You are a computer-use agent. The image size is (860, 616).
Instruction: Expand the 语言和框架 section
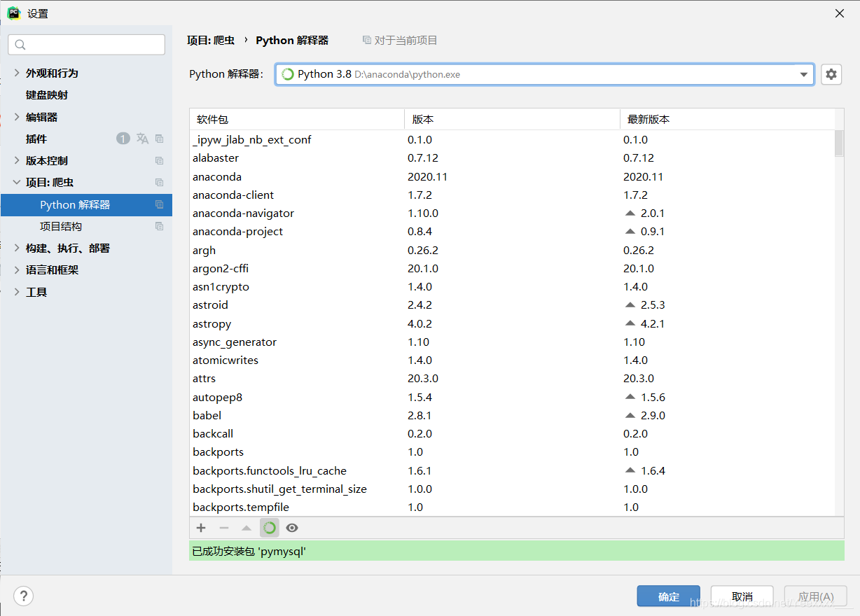tap(17, 269)
